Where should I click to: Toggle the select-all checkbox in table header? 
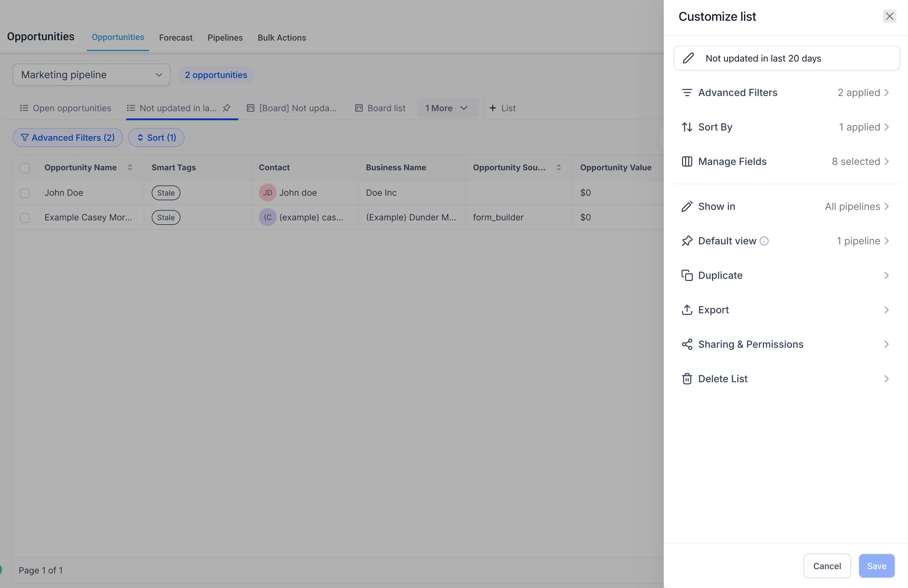25,167
